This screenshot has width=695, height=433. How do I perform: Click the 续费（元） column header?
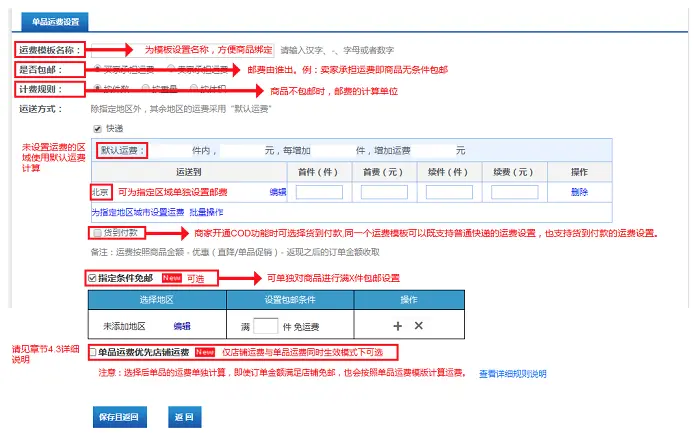513,172
